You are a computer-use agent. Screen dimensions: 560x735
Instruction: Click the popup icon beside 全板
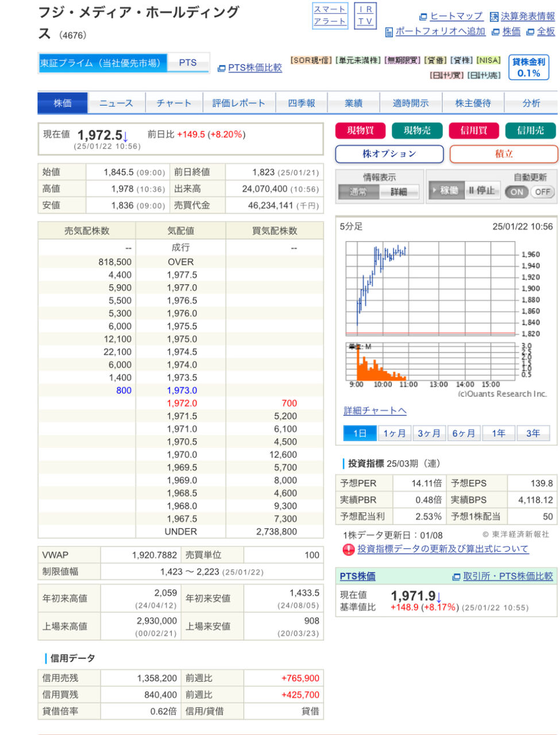pos(530,32)
